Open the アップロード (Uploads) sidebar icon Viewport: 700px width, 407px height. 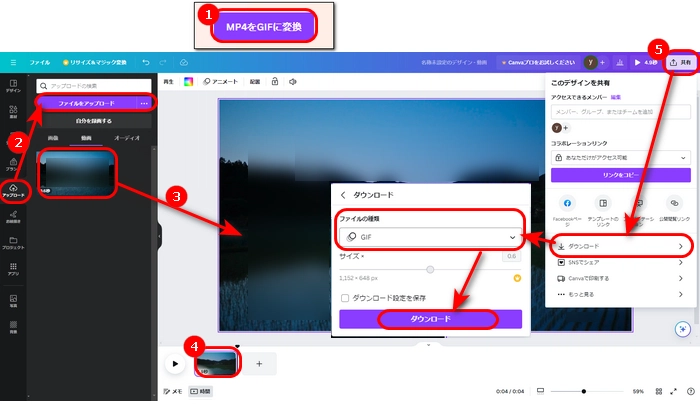pos(14,188)
